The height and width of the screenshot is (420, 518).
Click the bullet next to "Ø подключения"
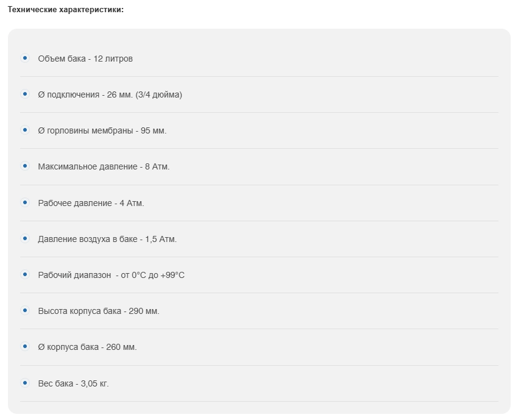coord(25,94)
